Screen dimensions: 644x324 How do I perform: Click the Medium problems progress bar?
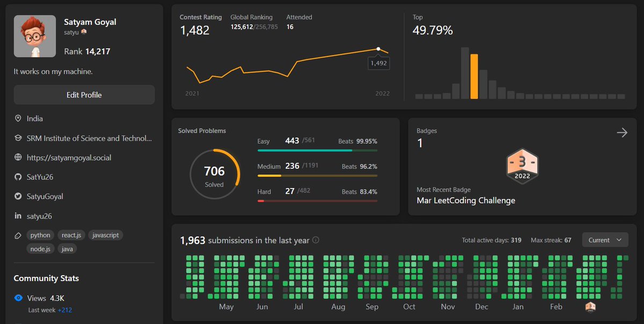pos(317,176)
